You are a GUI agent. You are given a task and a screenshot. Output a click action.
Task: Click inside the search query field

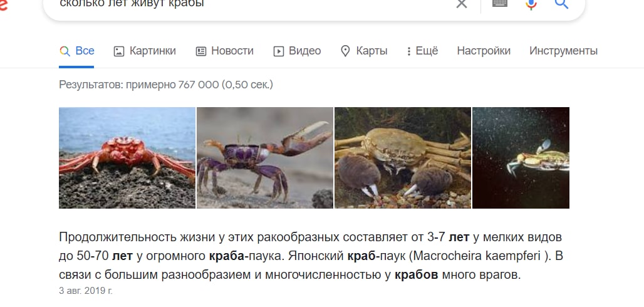(254, 4)
